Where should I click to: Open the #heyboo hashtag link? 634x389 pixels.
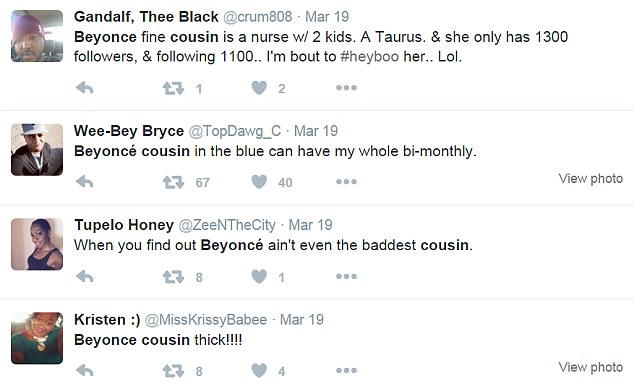370,56
